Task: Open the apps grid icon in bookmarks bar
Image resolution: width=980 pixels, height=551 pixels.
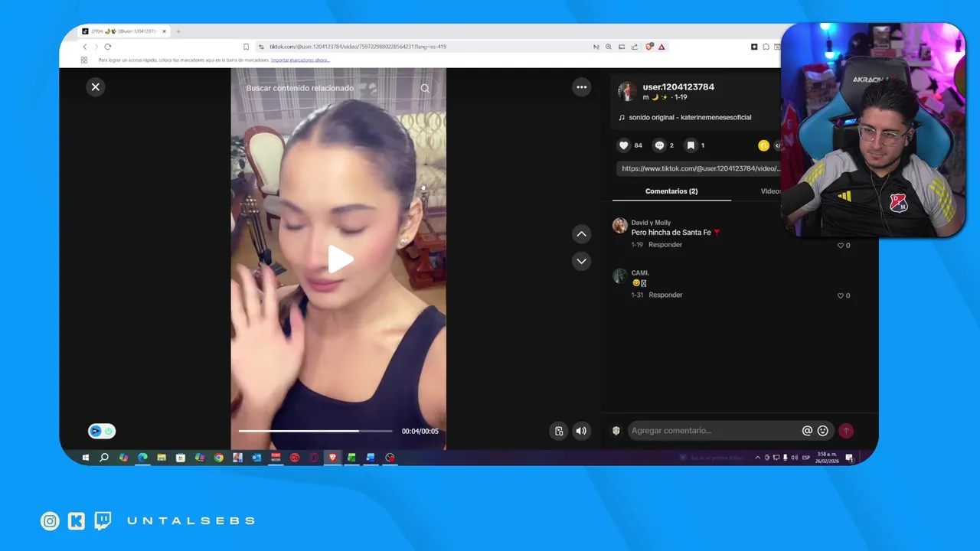Action: [x=84, y=60]
